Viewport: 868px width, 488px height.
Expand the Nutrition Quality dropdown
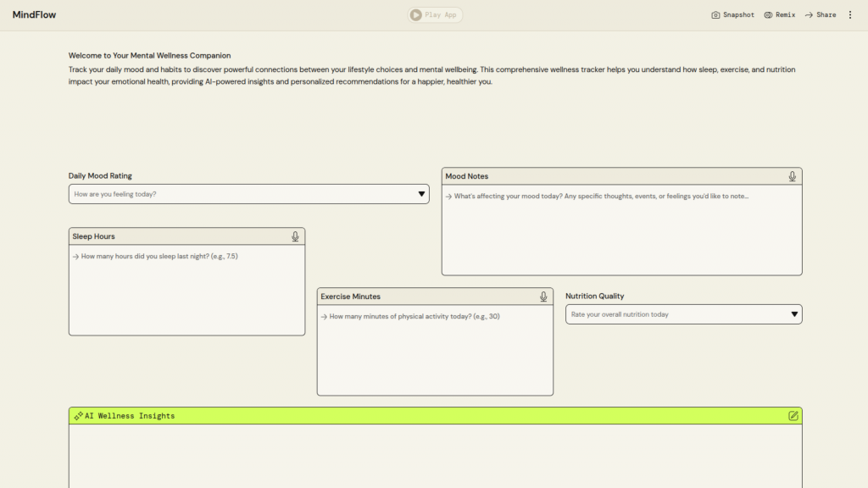(x=683, y=314)
